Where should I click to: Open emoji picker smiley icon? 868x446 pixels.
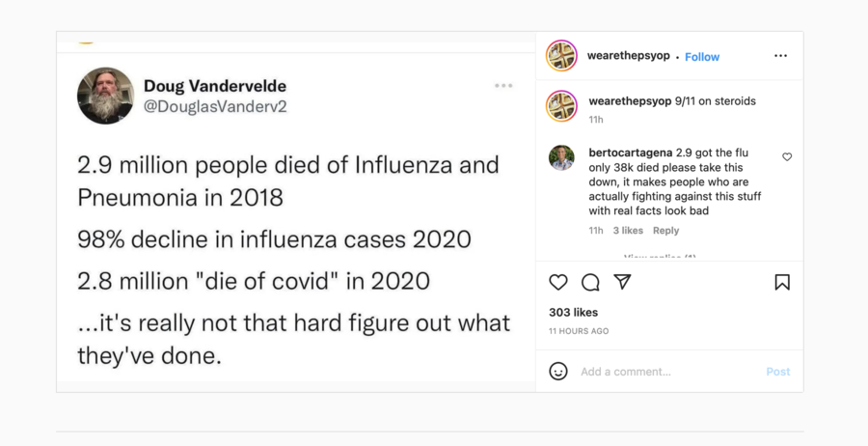(x=558, y=372)
